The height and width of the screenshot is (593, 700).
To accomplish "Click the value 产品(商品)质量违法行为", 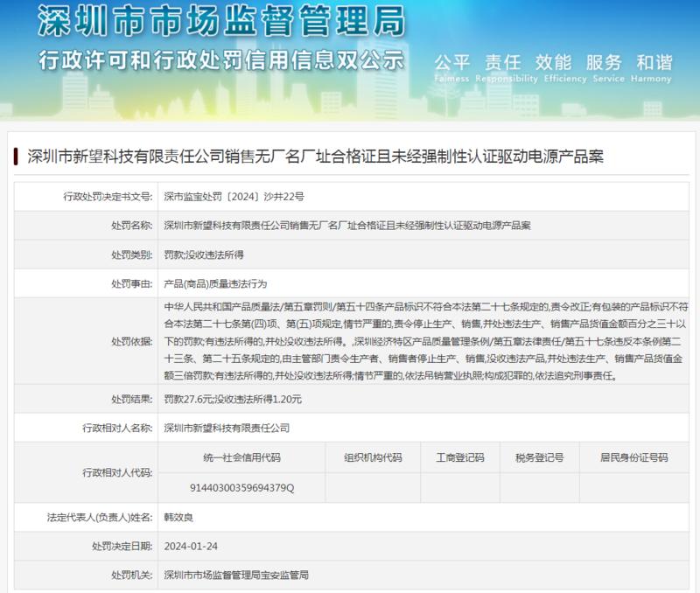I will coord(214,283).
